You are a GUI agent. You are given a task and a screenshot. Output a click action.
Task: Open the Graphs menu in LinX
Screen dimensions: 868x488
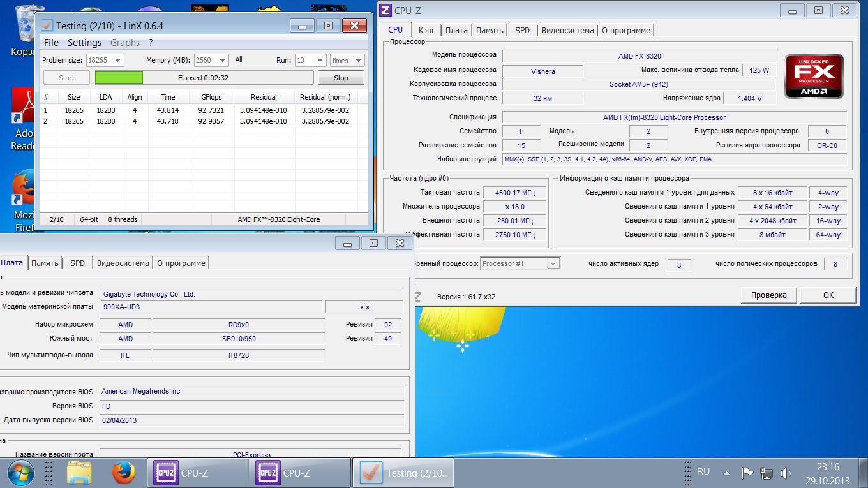(125, 43)
